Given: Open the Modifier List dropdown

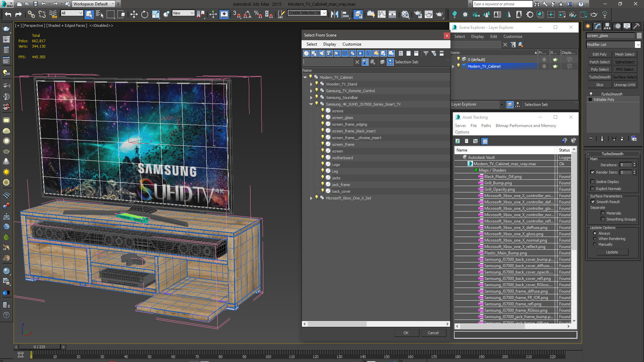Looking at the screenshot, I should point(613,45).
